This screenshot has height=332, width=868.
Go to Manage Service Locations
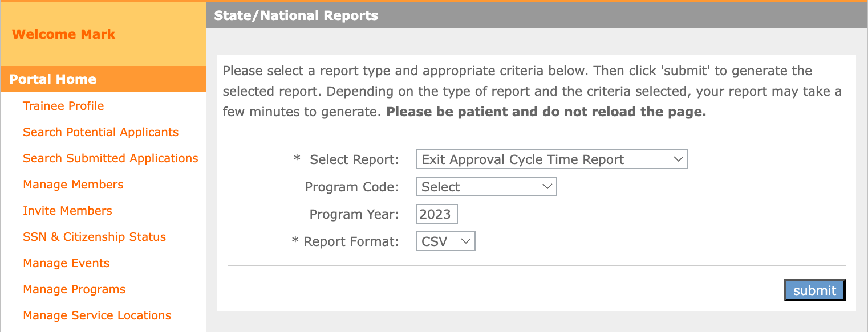coord(96,315)
